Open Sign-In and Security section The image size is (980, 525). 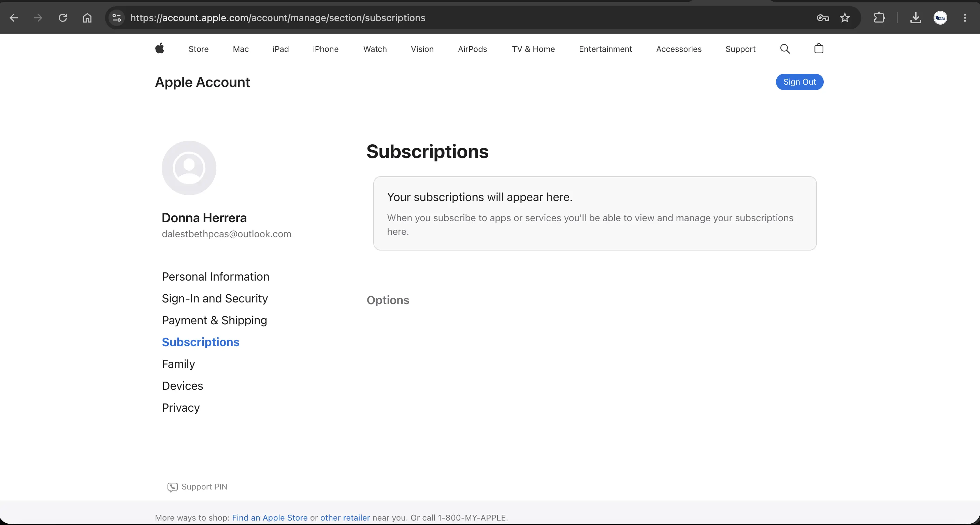click(x=215, y=298)
